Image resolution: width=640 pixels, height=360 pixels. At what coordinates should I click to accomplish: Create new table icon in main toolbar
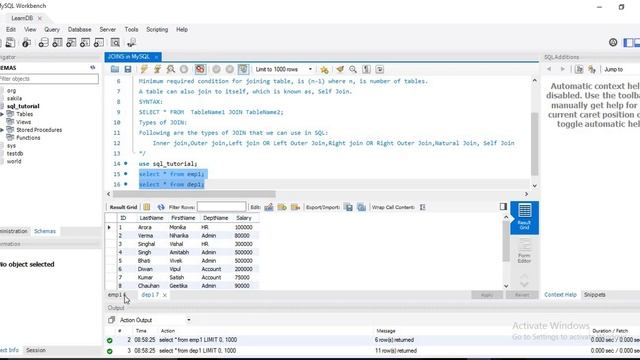point(57,42)
